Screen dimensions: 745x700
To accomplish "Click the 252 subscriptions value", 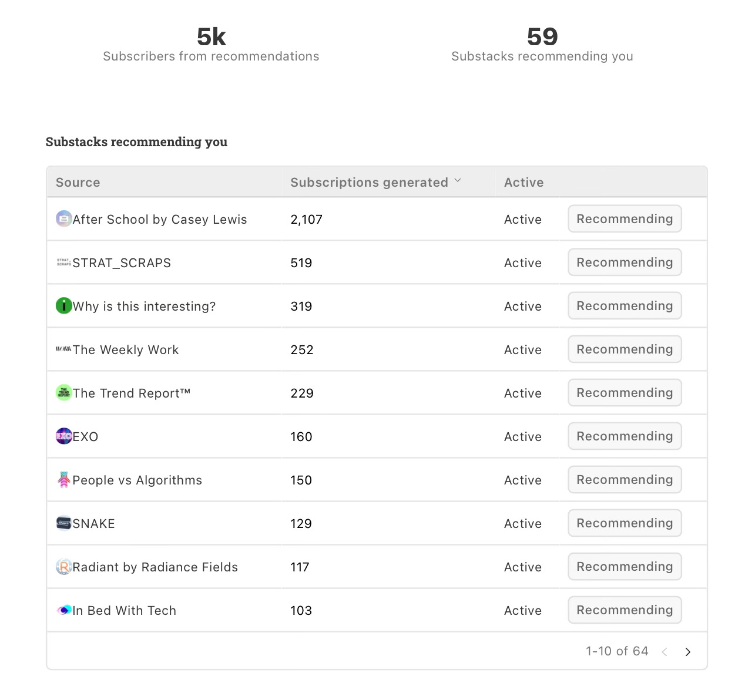I will pyautogui.click(x=302, y=350).
